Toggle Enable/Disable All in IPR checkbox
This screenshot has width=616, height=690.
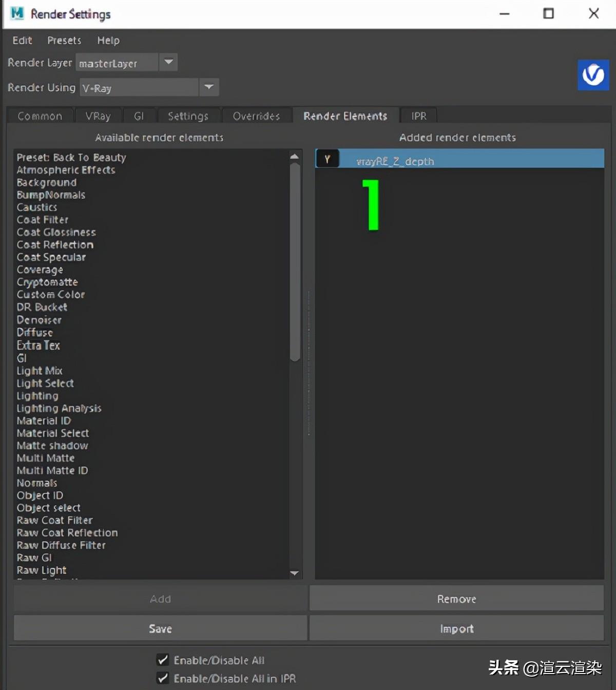pyautogui.click(x=163, y=678)
